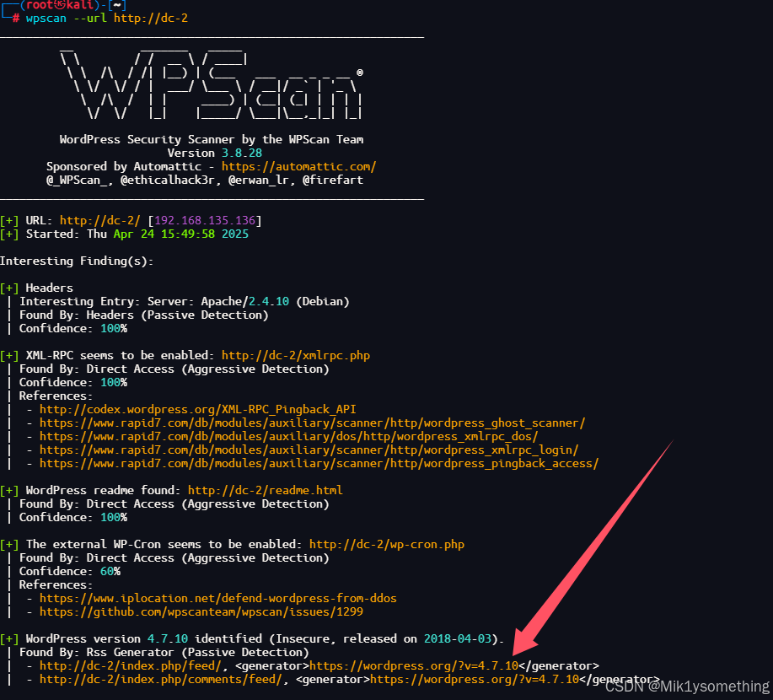The width and height of the screenshot is (773, 700).
Task: Open the http://dc-2/index.php/comments/feed/ link
Action: pyautogui.click(x=161, y=679)
